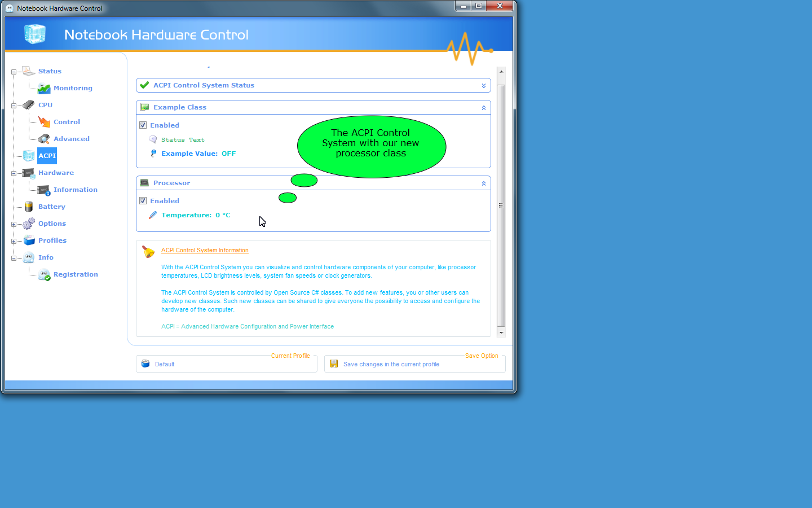Collapse the Status tree node
The image size is (812, 508).
(14, 72)
